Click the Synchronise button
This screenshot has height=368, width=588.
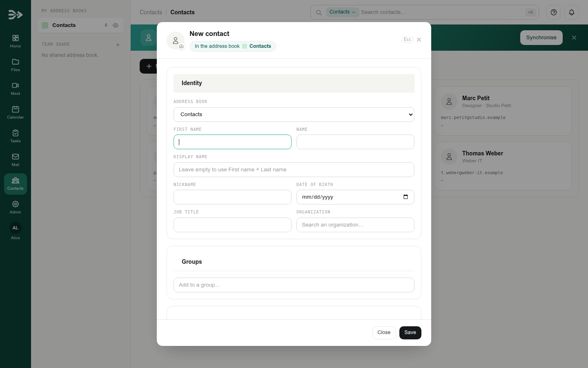click(x=541, y=38)
